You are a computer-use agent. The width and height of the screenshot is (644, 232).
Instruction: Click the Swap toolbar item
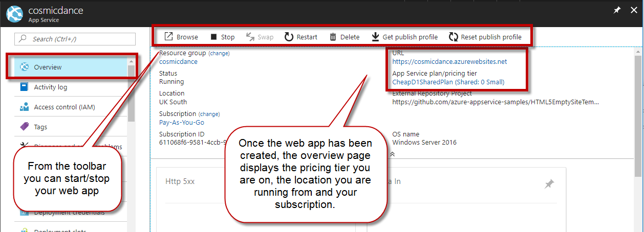[260, 37]
